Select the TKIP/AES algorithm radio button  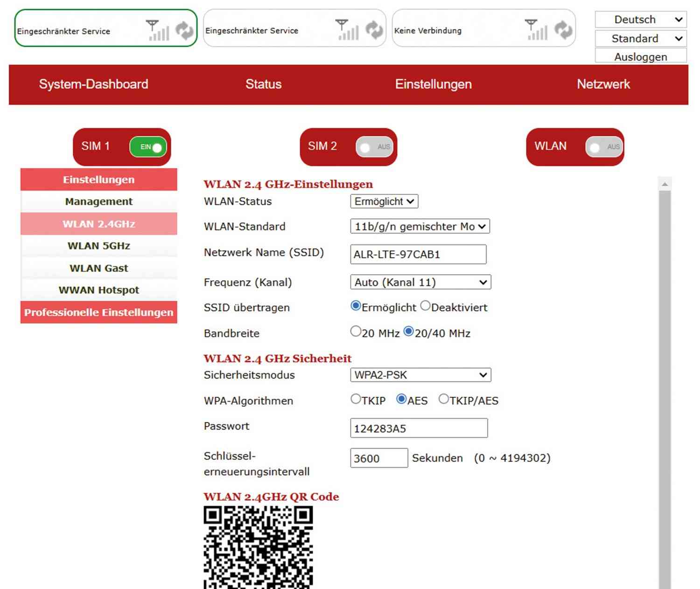click(x=444, y=399)
